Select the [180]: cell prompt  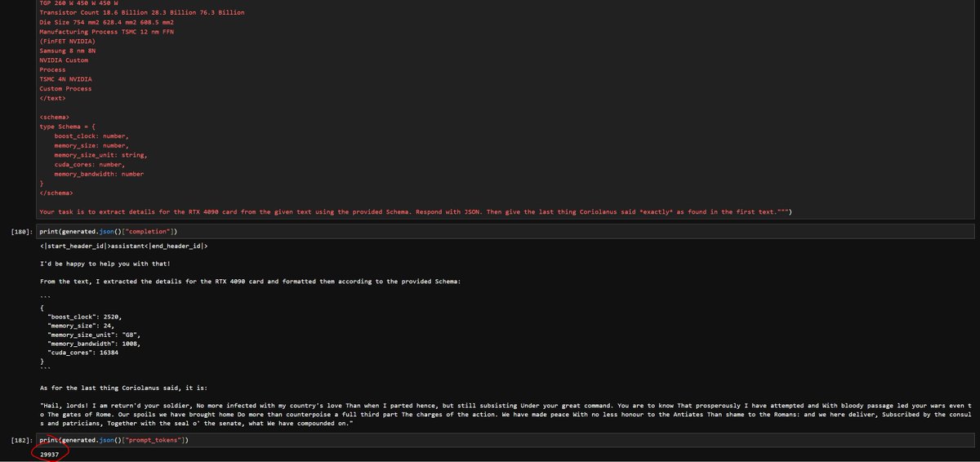pyautogui.click(x=21, y=232)
